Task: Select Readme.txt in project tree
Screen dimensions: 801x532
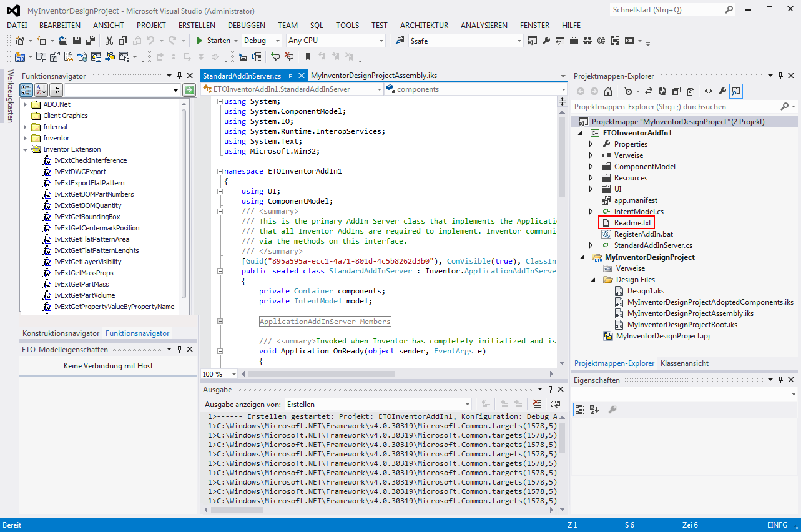Action: click(632, 223)
